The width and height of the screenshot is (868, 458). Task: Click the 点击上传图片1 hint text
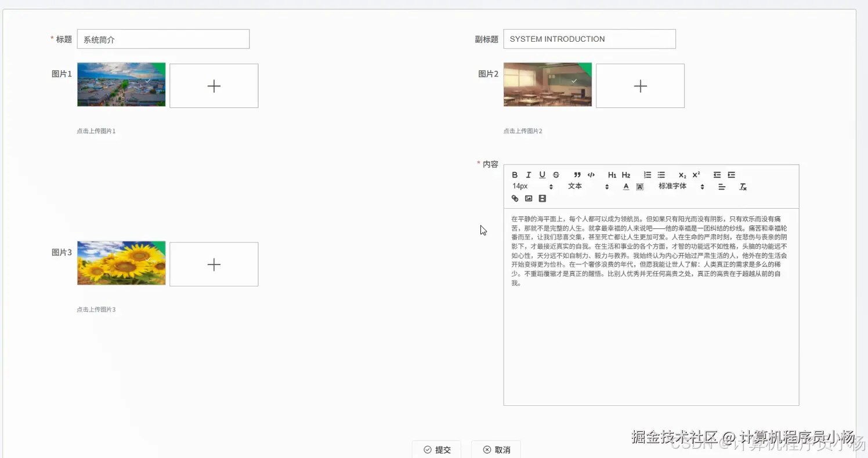pos(96,131)
